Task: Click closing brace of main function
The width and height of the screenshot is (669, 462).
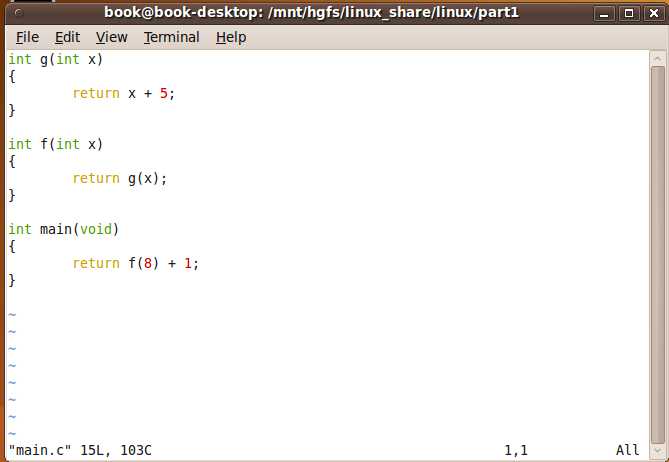Action: click(12, 281)
